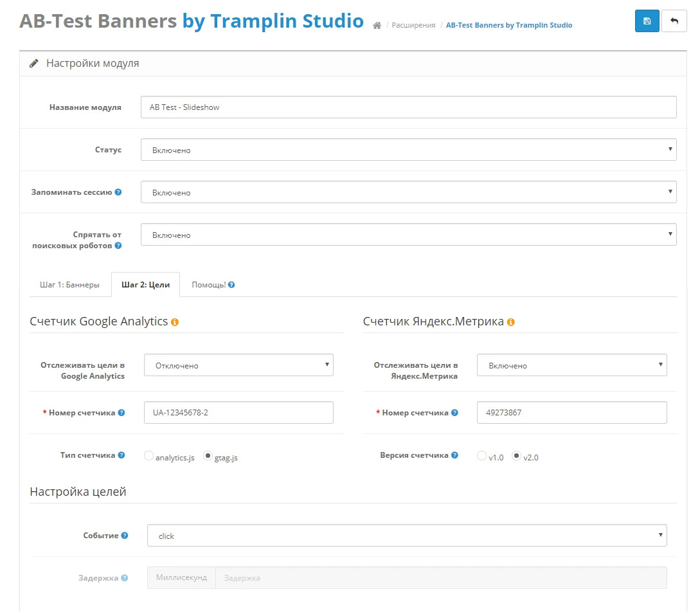
Task: Click the Название модуля input field
Action: [x=408, y=107]
